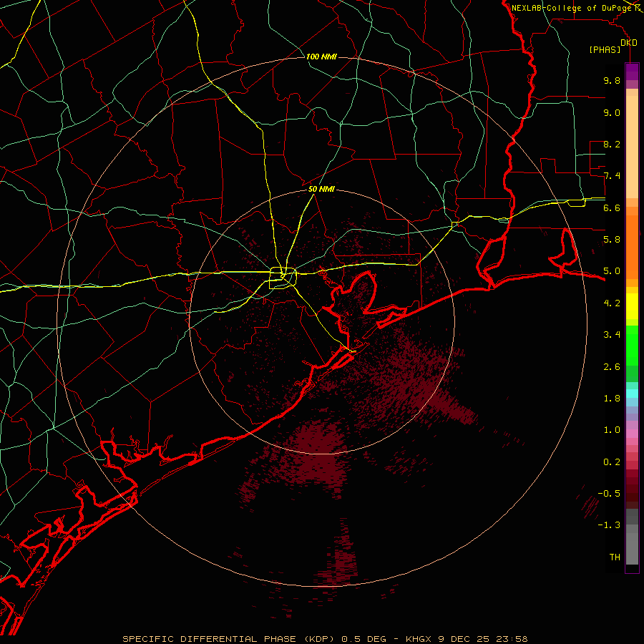The height and width of the screenshot is (644, 644).
Task: Select the 3.4 scale value
Action: (612, 335)
